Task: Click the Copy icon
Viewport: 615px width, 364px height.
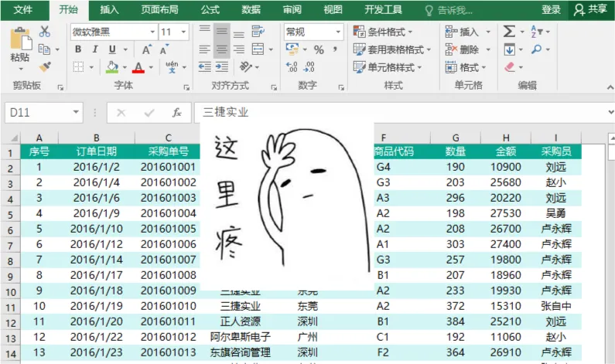Action: (44, 49)
